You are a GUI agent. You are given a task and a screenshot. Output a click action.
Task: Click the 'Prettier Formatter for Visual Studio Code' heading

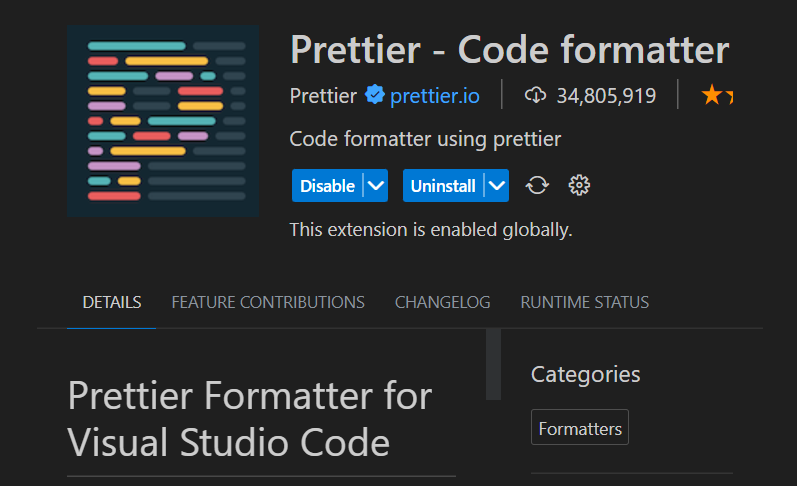point(250,419)
